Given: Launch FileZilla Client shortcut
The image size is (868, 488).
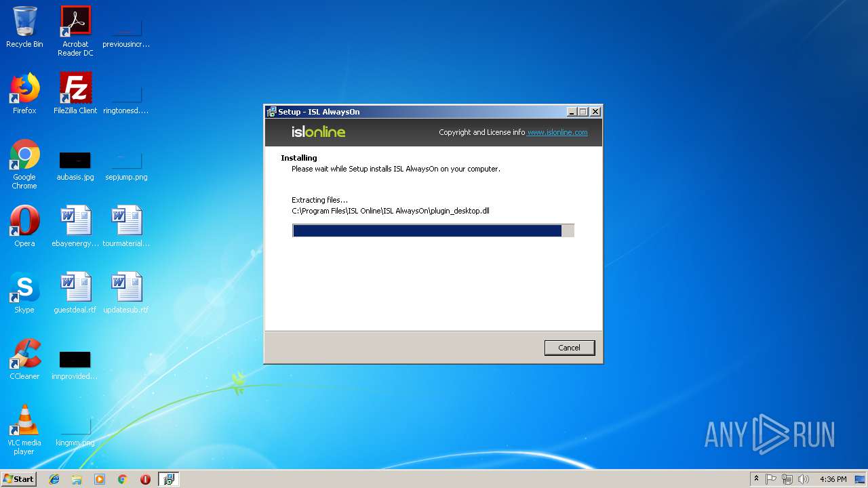Looking at the screenshot, I should point(75,94).
